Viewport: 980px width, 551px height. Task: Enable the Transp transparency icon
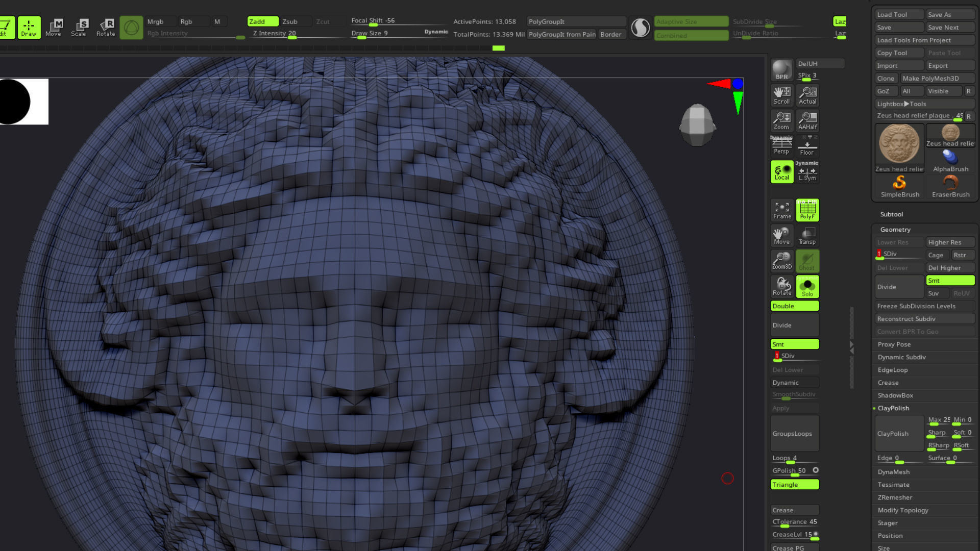point(807,236)
